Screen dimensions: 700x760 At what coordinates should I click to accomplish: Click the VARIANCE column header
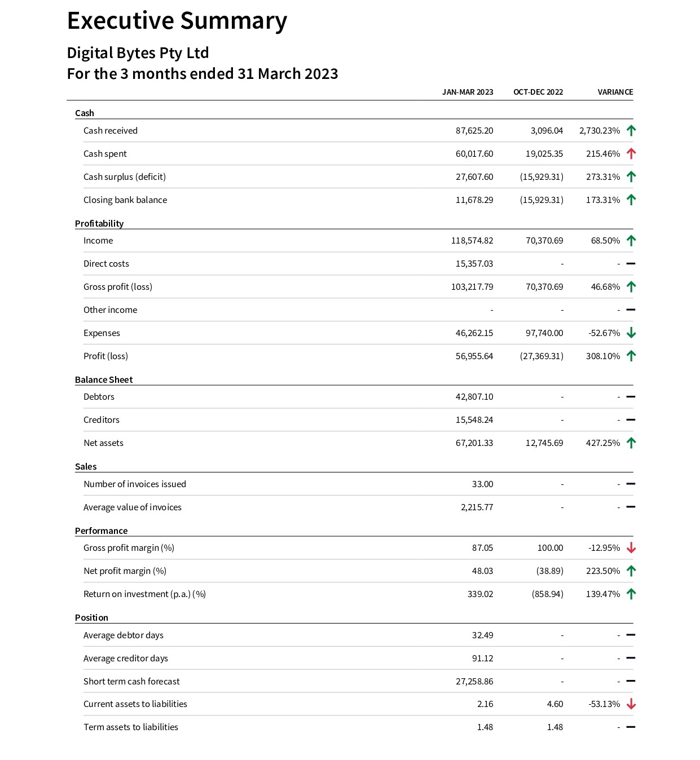pyautogui.click(x=615, y=92)
